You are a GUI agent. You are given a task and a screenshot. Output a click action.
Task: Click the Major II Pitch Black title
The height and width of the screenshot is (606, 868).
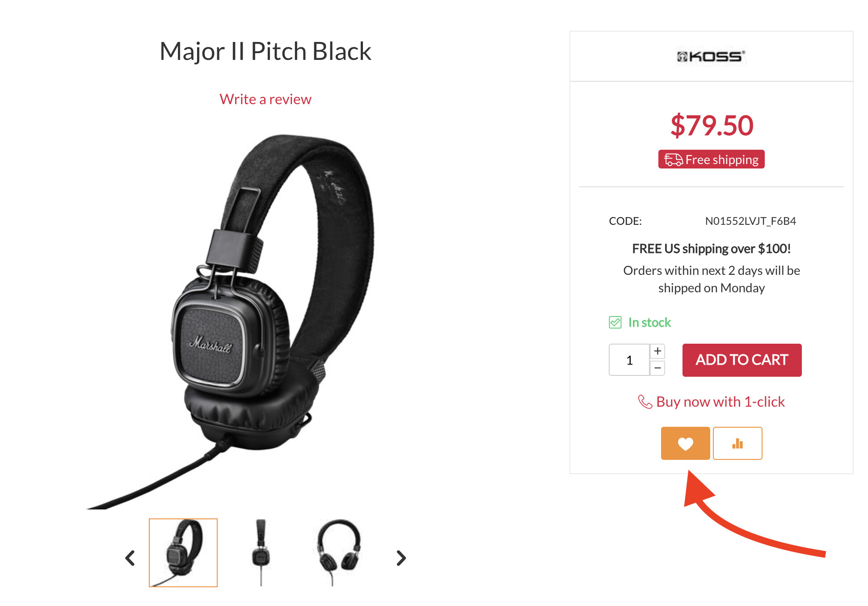[x=265, y=51]
